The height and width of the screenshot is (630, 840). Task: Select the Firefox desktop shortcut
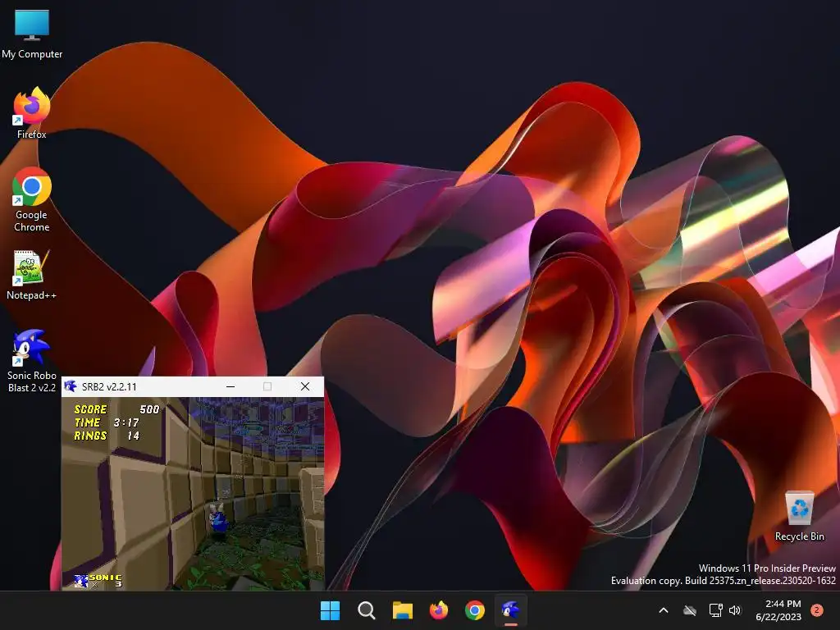click(x=32, y=113)
